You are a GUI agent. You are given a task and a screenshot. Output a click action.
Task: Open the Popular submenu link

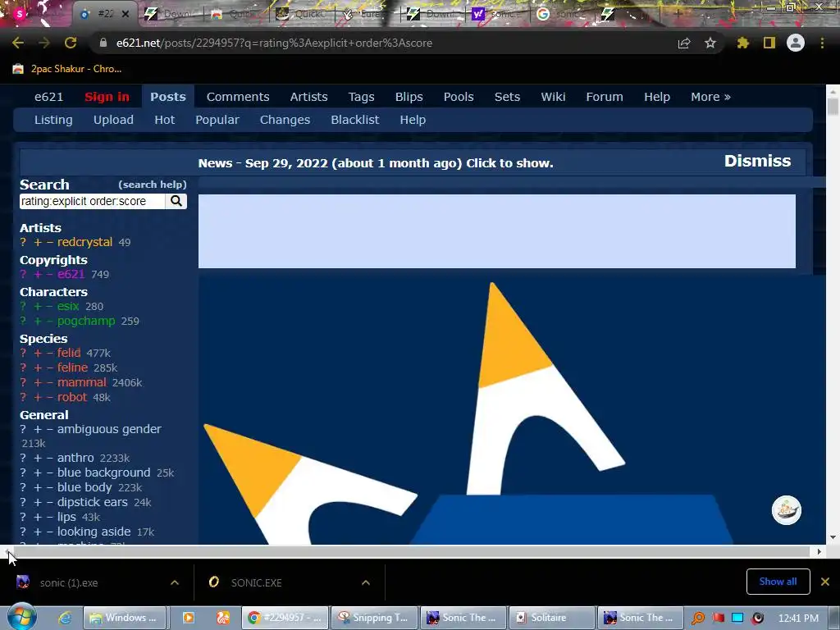click(217, 120)
